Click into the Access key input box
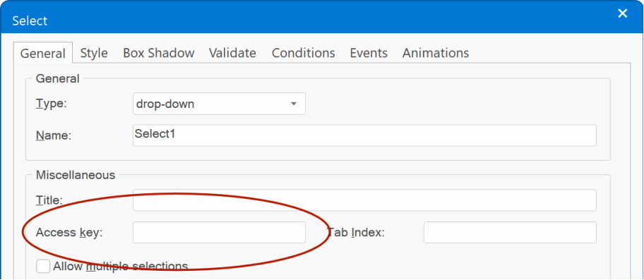This screenshot has width=644, height=280. coord(220,233)
